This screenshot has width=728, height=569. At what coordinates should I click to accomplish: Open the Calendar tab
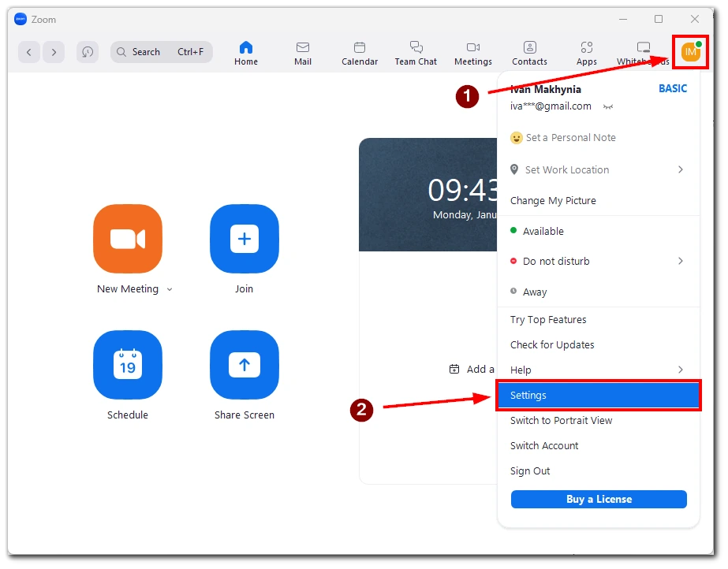click(x=360, y=54)
